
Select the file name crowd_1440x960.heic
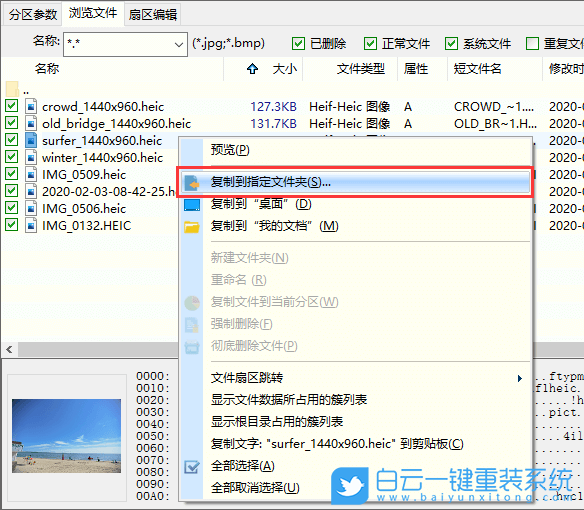[x=103, y=107]
